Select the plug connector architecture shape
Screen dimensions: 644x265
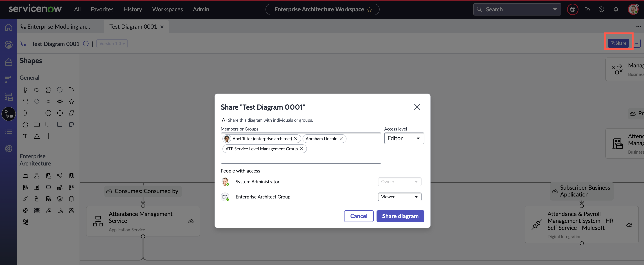[25, 199]
